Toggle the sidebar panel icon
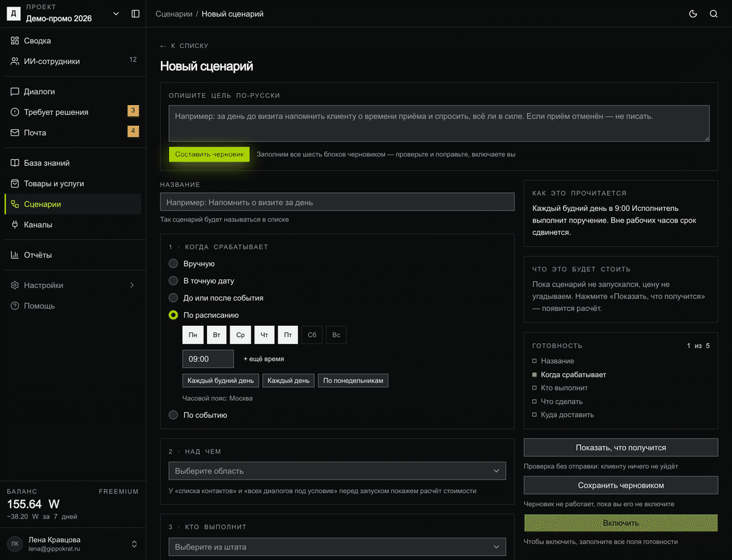 (135, 14)
